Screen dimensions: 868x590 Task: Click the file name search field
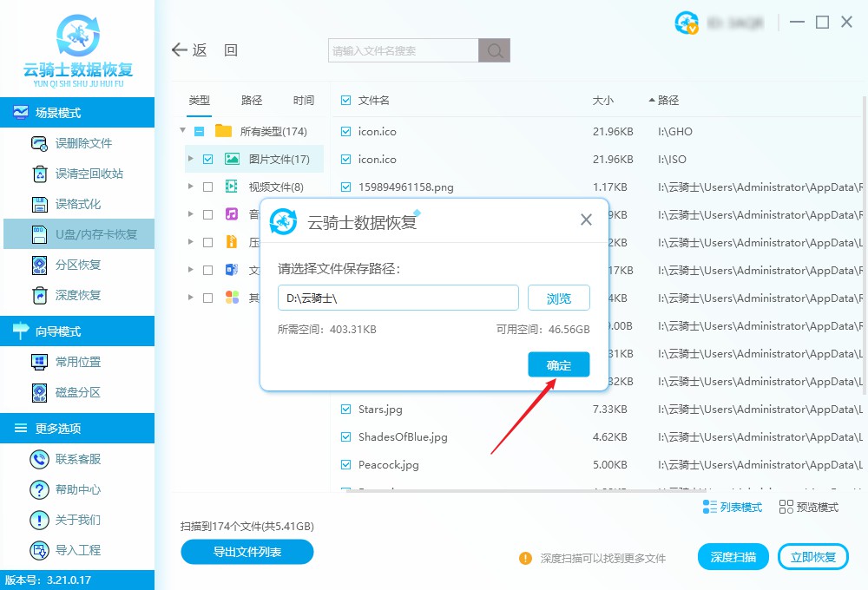(403, 50)
